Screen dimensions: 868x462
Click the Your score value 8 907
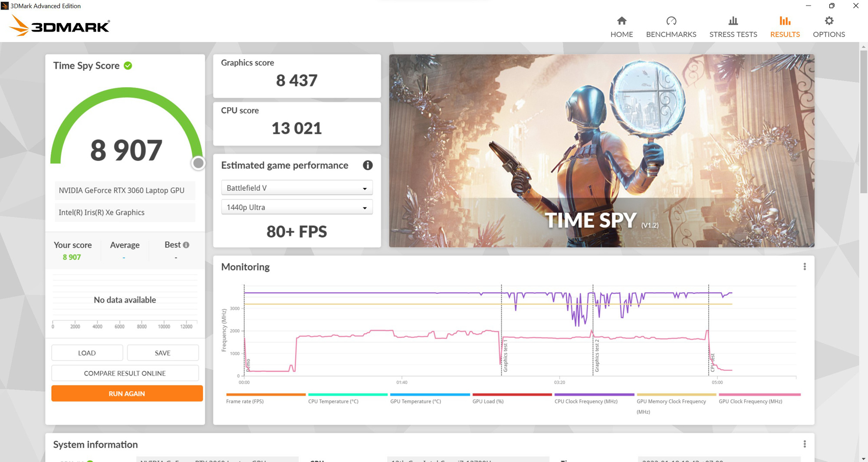72,257
